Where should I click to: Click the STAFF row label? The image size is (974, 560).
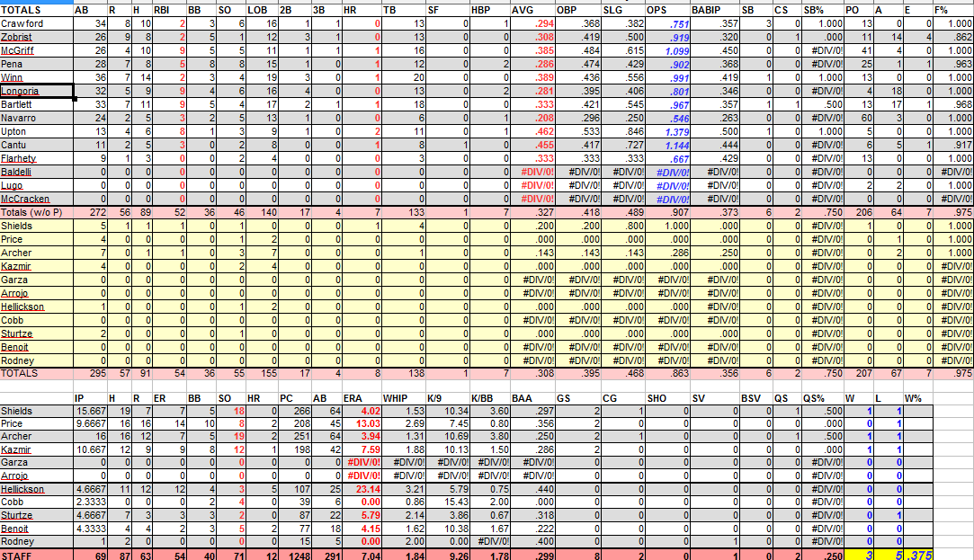pyautogui.click(x=37, y=556)
